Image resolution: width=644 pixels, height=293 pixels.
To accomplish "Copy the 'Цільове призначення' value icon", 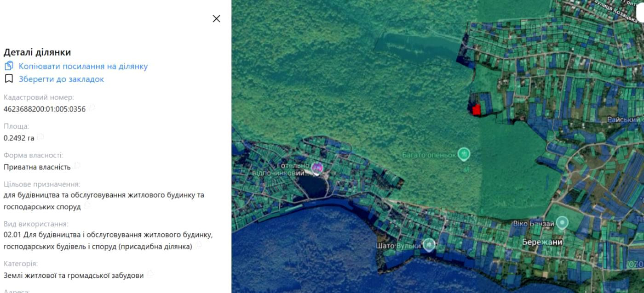I will (87, 205).
